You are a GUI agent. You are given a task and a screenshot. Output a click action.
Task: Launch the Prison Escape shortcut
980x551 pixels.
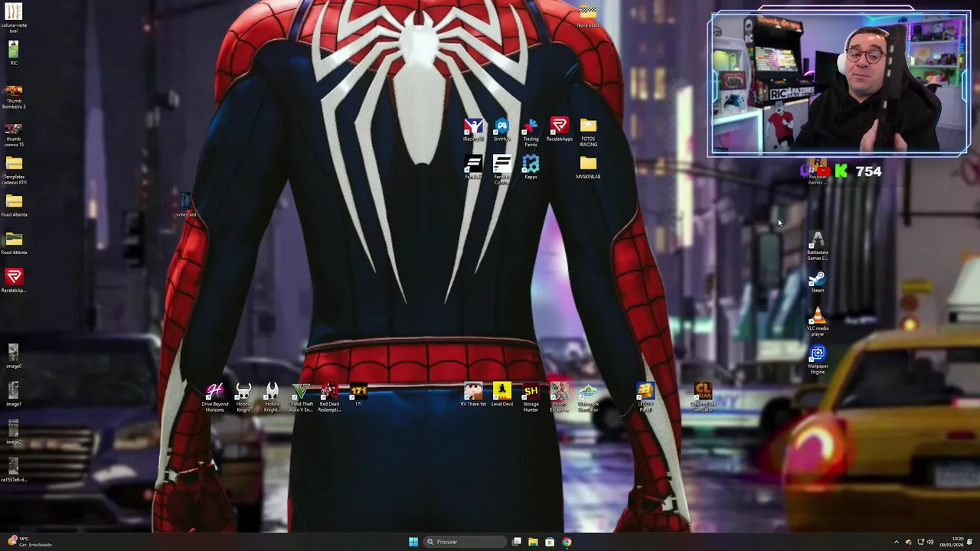pos(559,398)
